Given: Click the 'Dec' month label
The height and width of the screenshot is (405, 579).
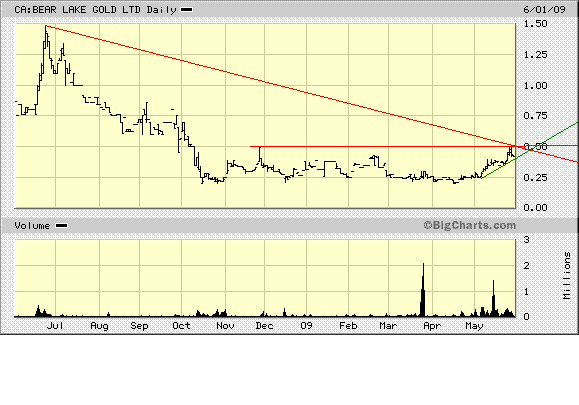Looking at the screenshot, I should pos(264,326).
